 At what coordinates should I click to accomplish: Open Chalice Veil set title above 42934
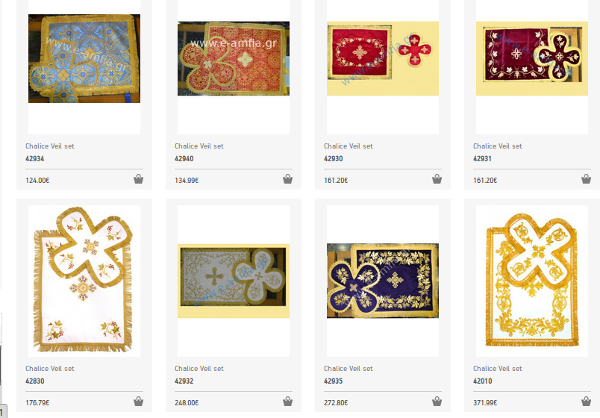click(x=50, y=146)
